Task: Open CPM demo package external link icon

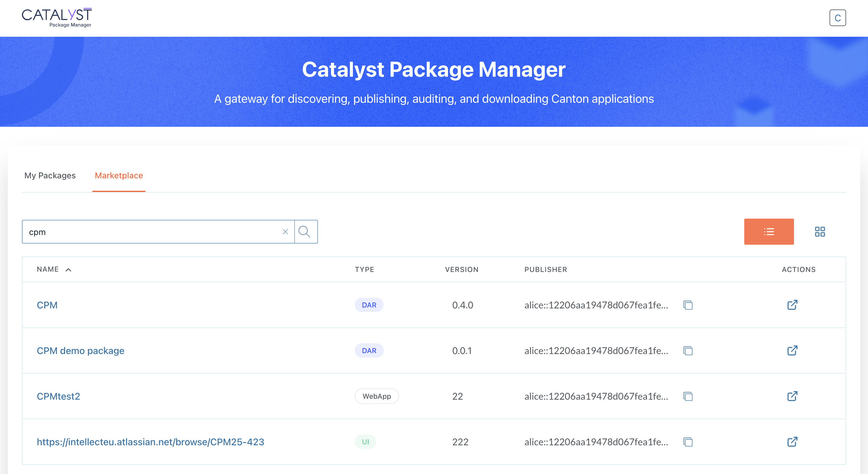Action: 792,350
